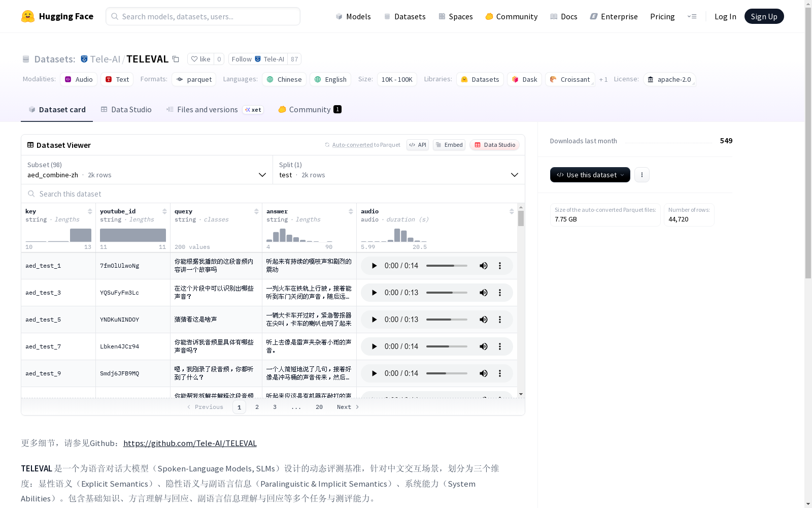The image size is (812, 508).
Task: Expand the Subset aed_combine-zh dropdown
Action: click(147, 170)
